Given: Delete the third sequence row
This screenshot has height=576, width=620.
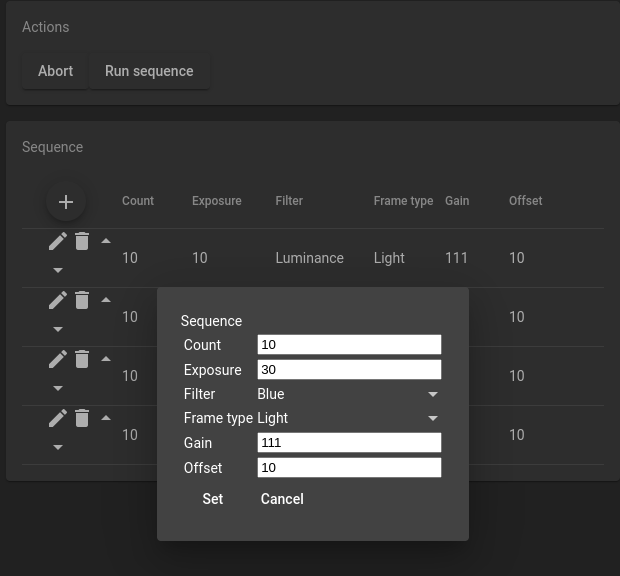Looking at the screenshot, I should coord(82,359).
